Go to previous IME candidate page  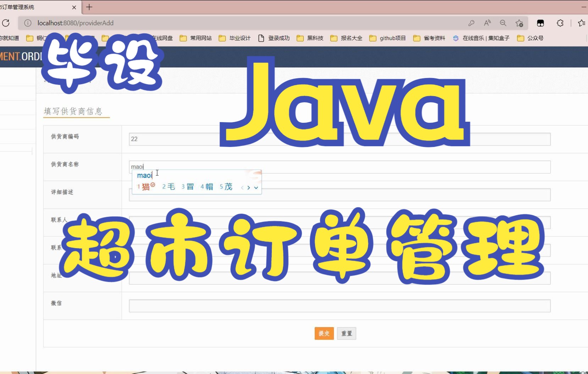tap(242, 188)
